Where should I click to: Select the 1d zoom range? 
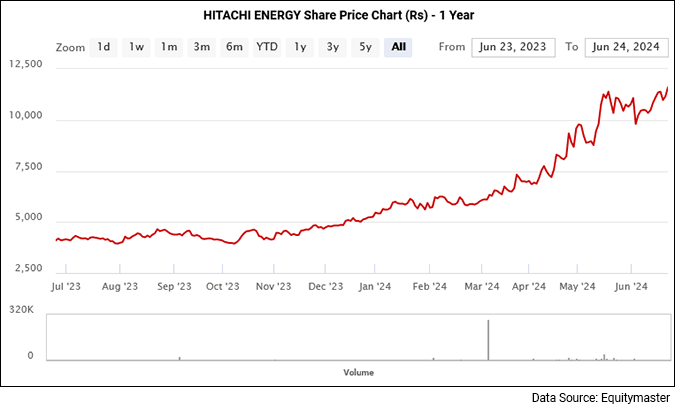tap(103, 47)
